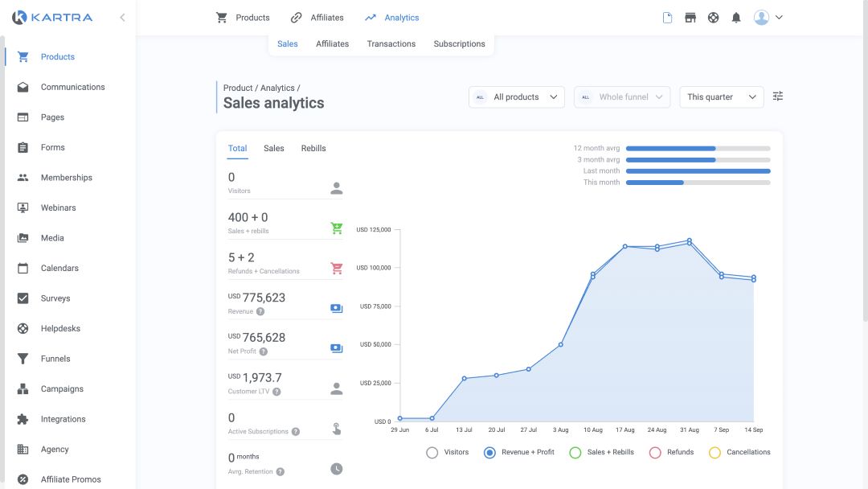Click the Revenue help question mark icon
The image size is (868, 489).
pyautogui.click(x=260, y=311)
